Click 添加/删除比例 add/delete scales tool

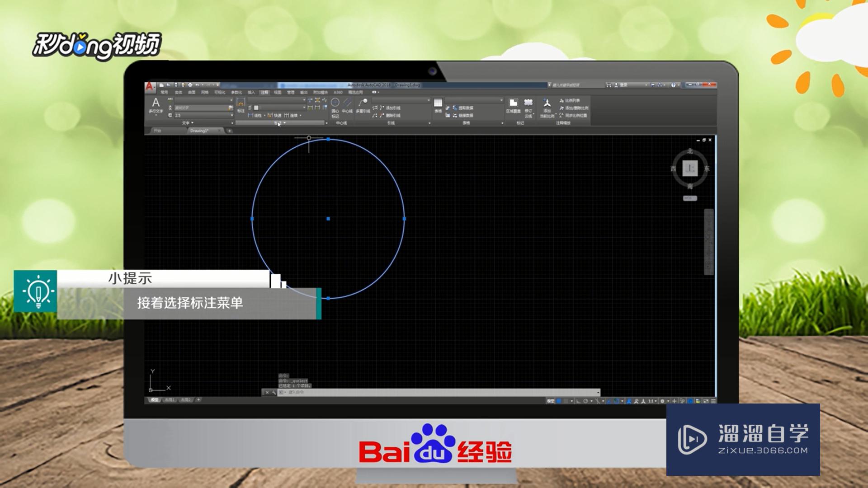coord(574,108)
